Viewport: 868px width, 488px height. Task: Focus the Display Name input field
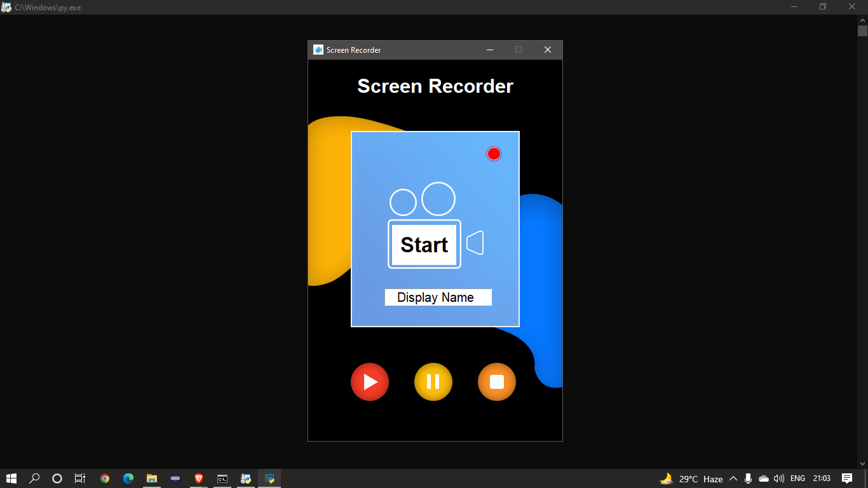438,297
